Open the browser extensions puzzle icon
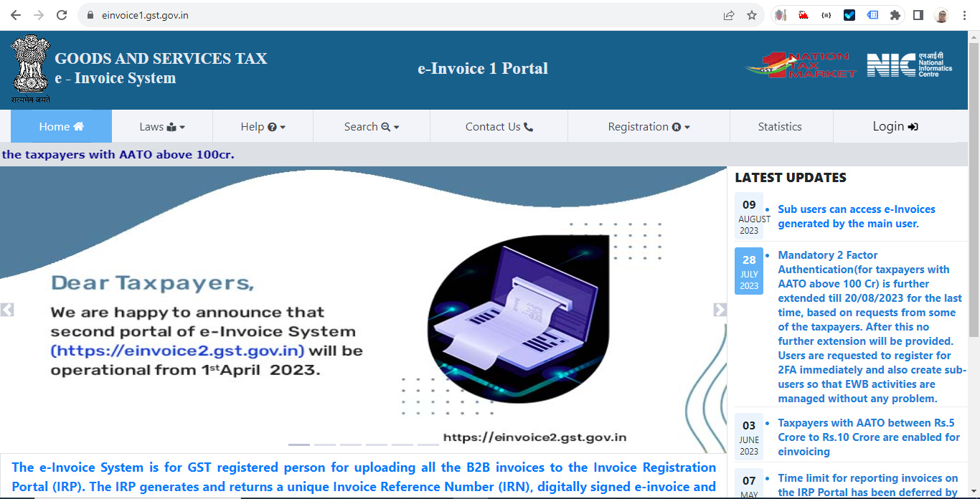Image resolution: width=980 pixels, height=499 pixels. point(895,15)
